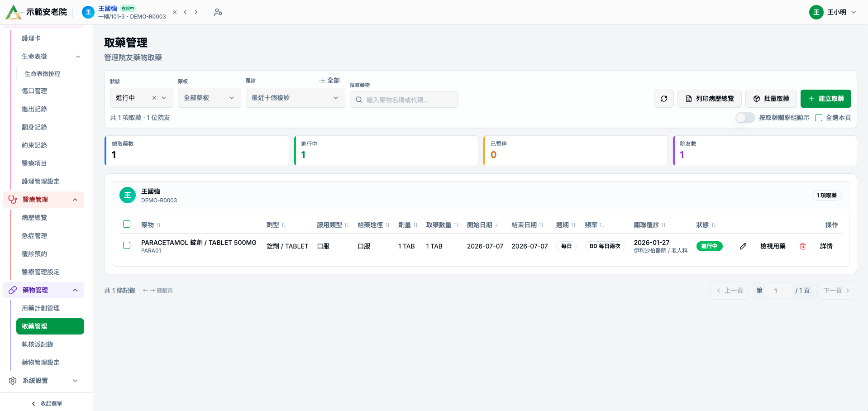Image resolution: width=868 pixels, height=411 pixels.
Task: Click the resident settings person icon
Action: pos(218,12)
